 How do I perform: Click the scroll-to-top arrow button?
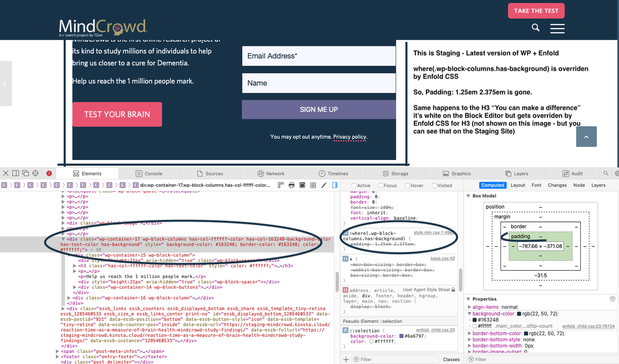pos(586,137)
